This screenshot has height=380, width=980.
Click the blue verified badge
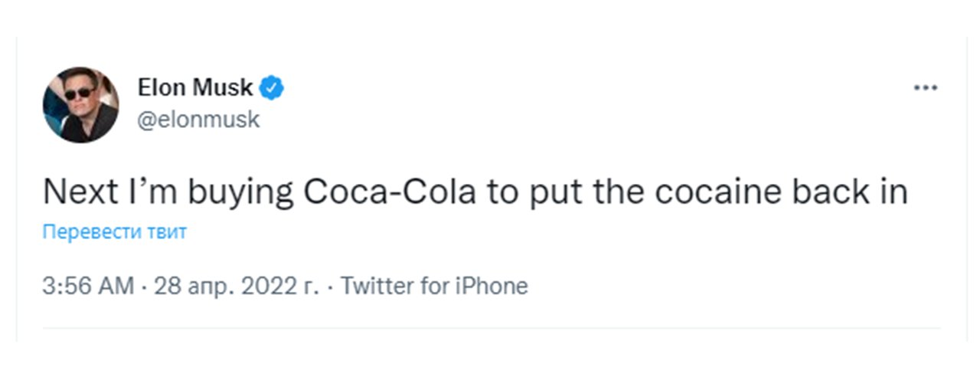click(273, 89)
